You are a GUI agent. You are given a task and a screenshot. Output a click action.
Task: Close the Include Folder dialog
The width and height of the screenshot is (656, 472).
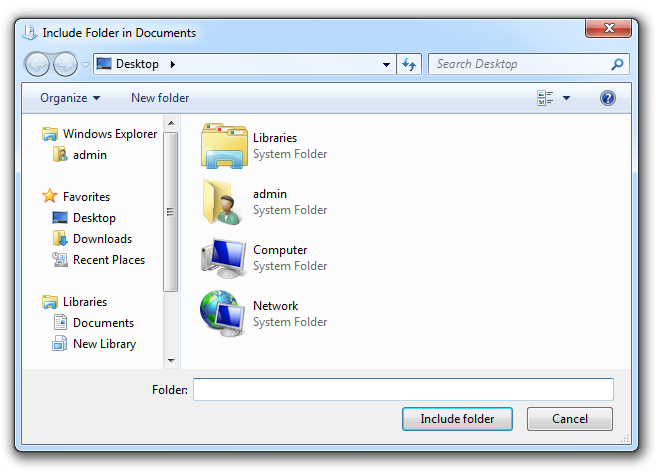609,28
